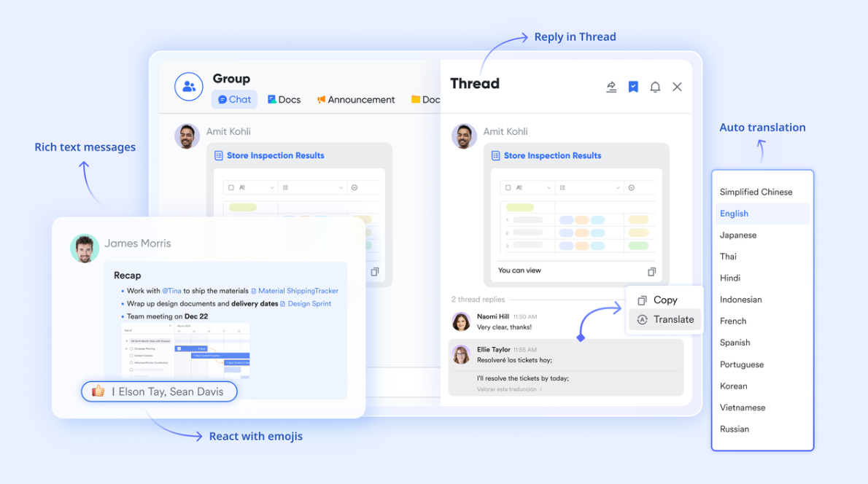868x484 pixels.
Task: Open the Announcement tab
Action: coord(355,100)
